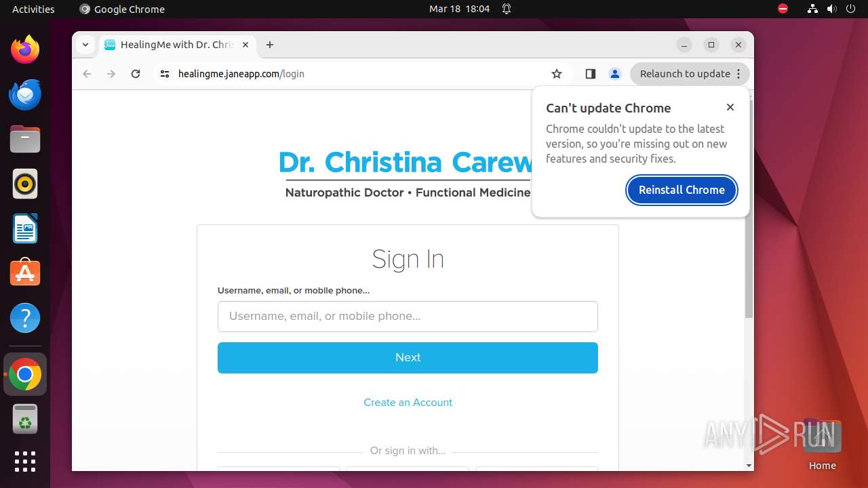Open the Relaunch to update menu

pos(690,74)
